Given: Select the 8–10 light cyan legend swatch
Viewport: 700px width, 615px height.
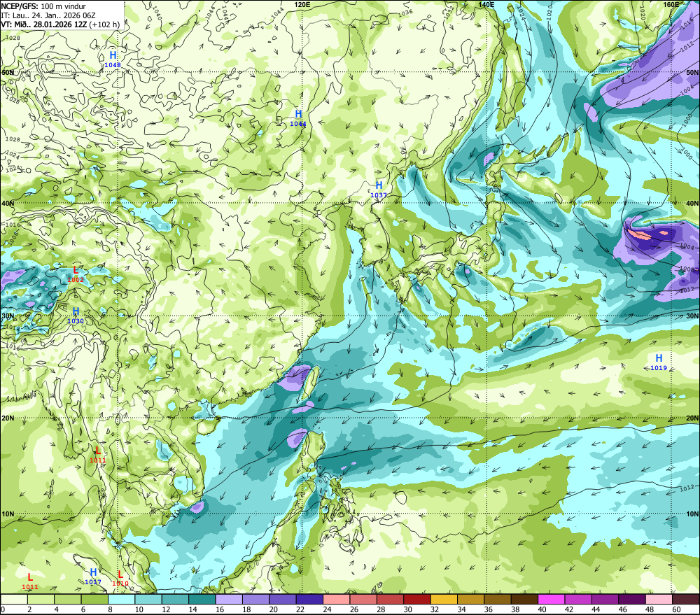Looking at the screenshot, I should [121, 599].
